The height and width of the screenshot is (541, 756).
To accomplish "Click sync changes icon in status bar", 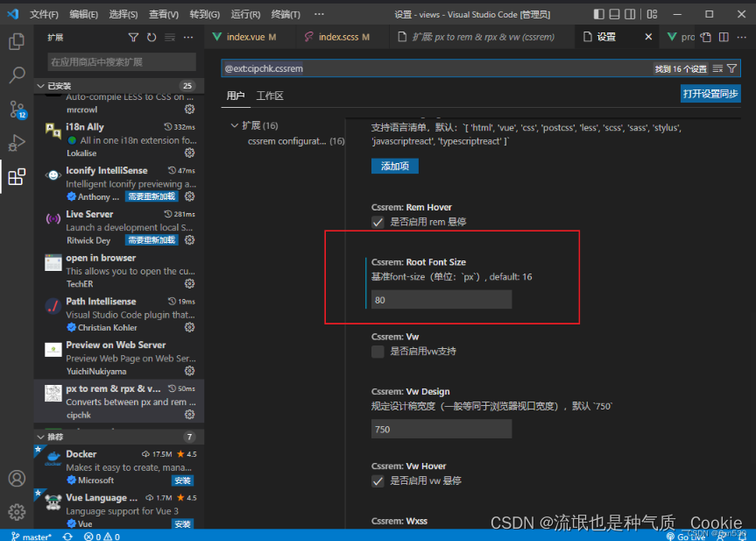I will (67, 536).
